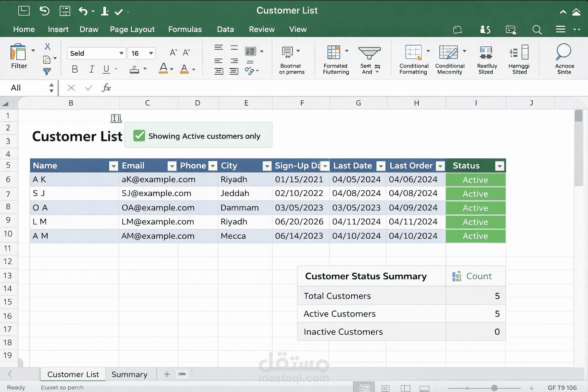Click the hamburger menu icon
Image resolution: width=588 pixels, height=392 pixels.
pyautogui.click(x=560, y=29)
